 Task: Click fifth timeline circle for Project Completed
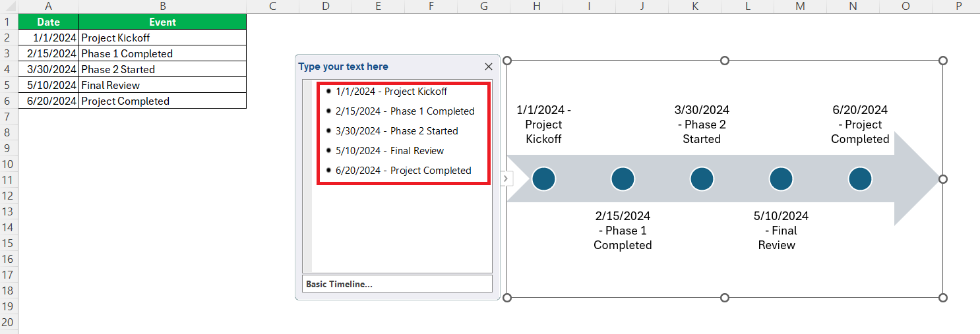point(860,179)
